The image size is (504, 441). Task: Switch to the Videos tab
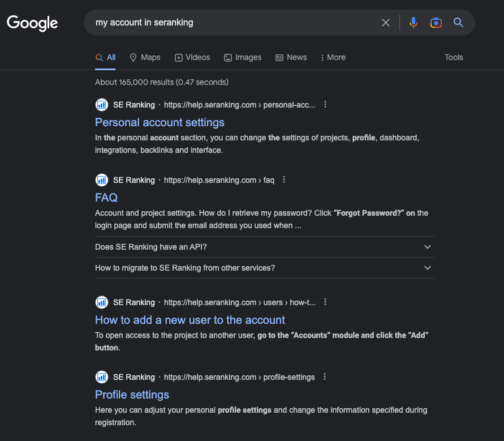(192, 58)
